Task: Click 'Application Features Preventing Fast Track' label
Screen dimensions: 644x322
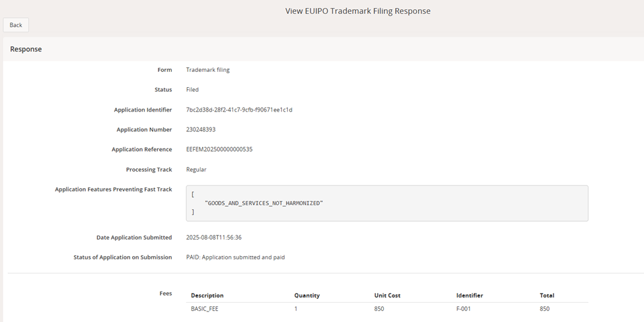Action: point(114,189)
